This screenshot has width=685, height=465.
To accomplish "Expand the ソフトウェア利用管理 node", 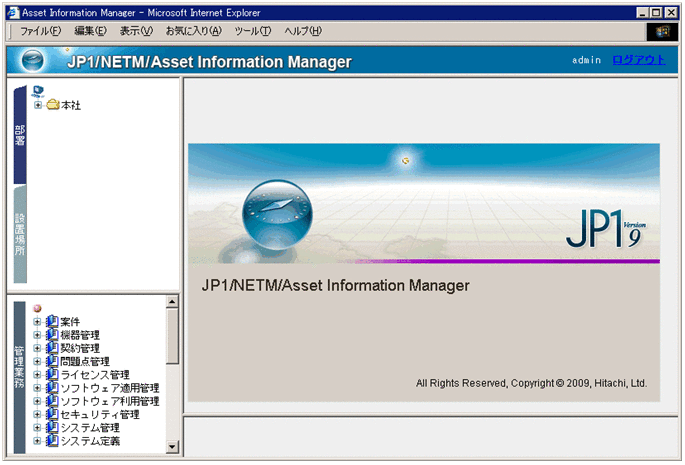I will [x=37, y=401].
